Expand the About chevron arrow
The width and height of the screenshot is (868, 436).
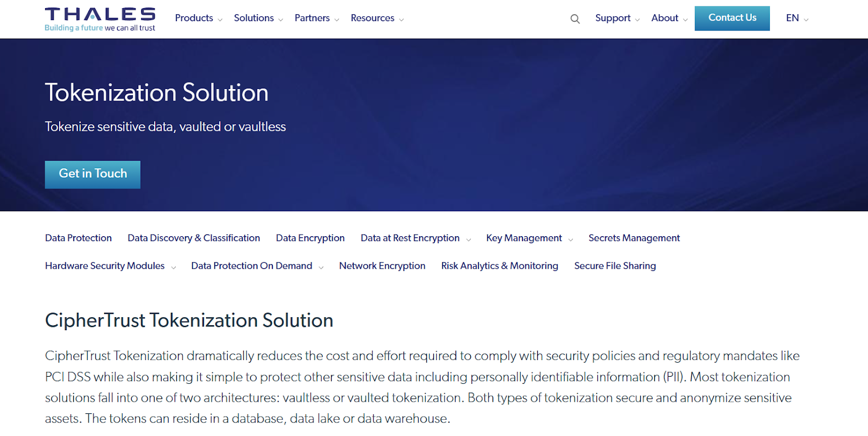click(685, 20)
